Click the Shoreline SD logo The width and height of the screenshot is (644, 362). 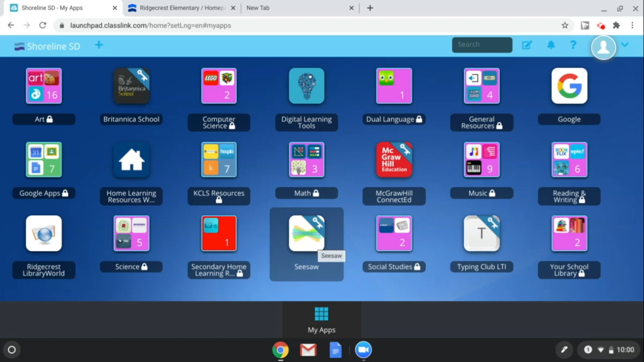click(x=47, y=46)
